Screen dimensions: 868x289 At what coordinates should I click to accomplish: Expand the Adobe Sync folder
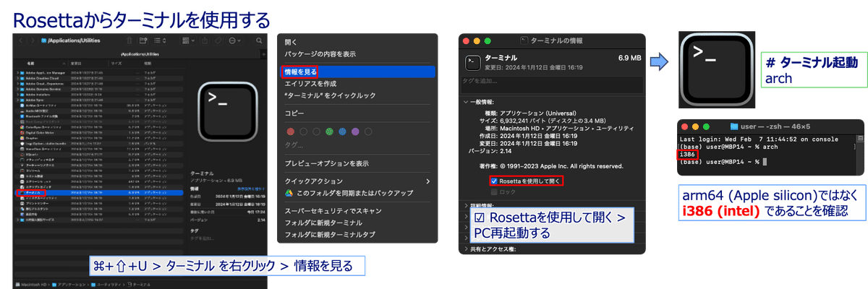pyautogui.click(x=18, y=100)
